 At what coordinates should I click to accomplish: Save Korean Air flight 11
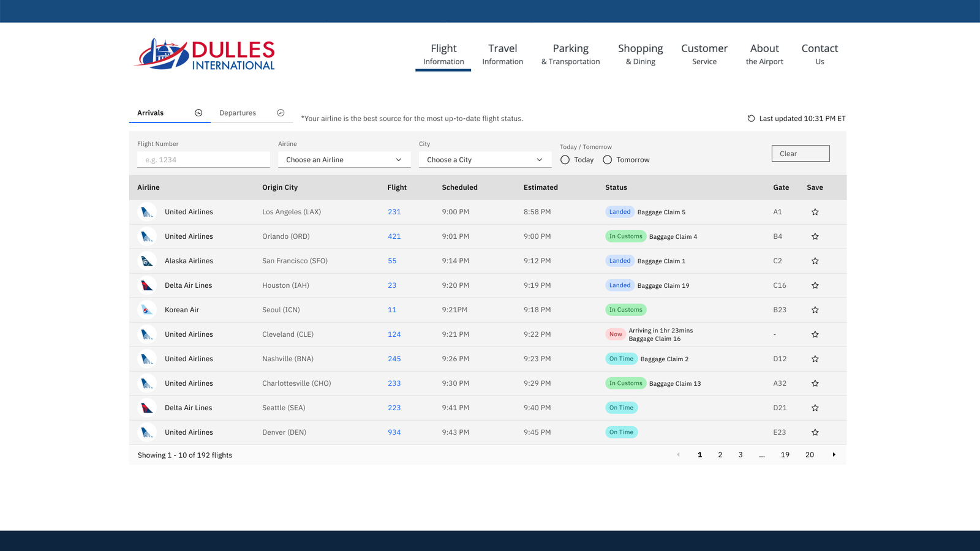click(x=815, y=310)
